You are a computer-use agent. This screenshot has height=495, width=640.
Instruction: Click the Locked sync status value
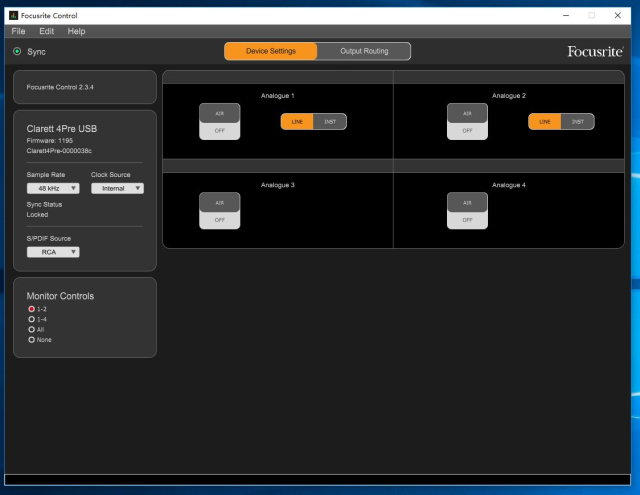pyautogui.click(x=37, y=215)
